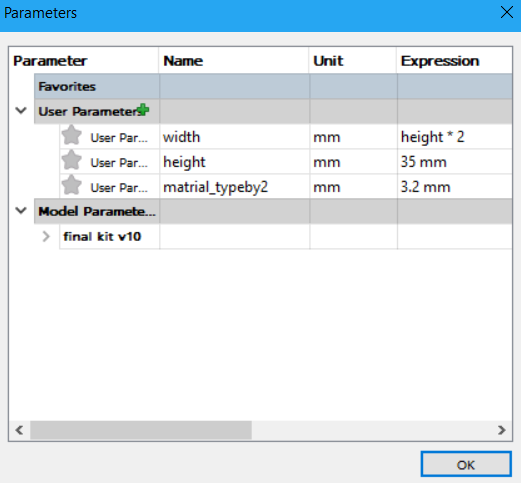Click OK to confirm parameters
Image resolution: width=521 pixels, height=483 pixels.
(466, 464)
